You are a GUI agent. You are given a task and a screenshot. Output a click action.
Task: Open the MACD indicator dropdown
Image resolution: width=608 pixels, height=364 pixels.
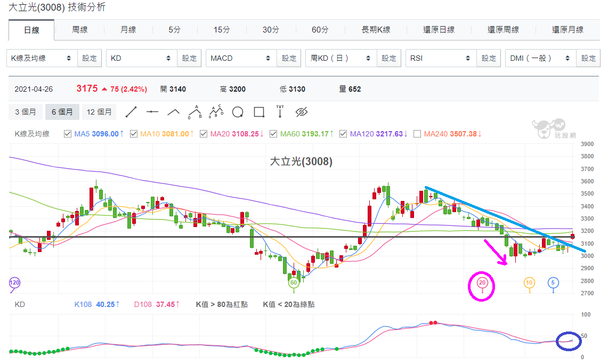[241, 58]
